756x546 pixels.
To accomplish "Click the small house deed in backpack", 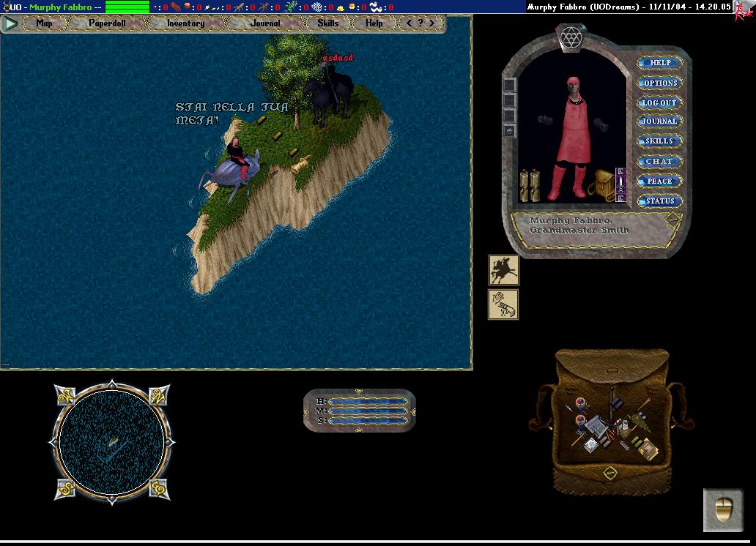I will 648,449.
